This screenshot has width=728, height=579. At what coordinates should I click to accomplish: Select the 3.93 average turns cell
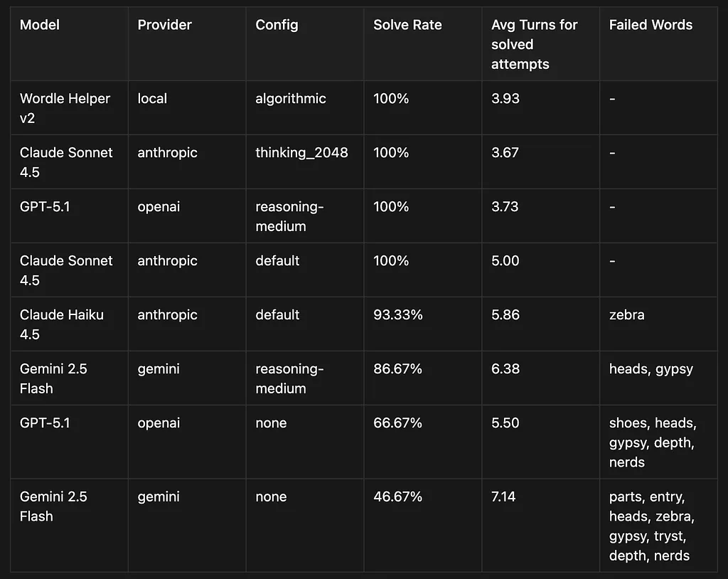[505, 99]
